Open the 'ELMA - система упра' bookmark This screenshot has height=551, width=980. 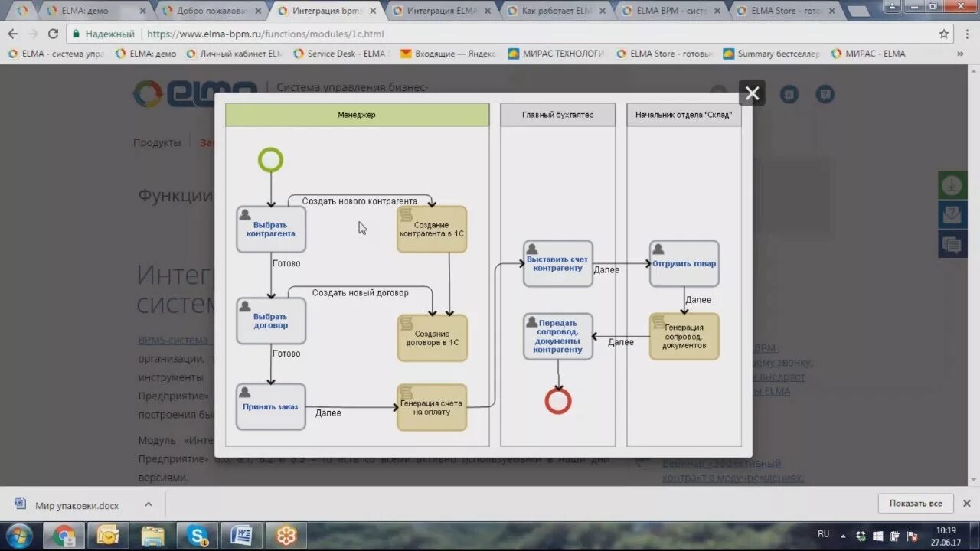55,54
